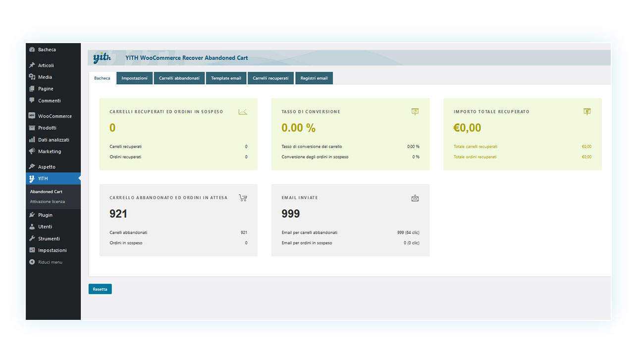The width and height of the screenshot is (644, 361).
Task: Click the Pagine pages icon
Action: [x=32, y=89]
